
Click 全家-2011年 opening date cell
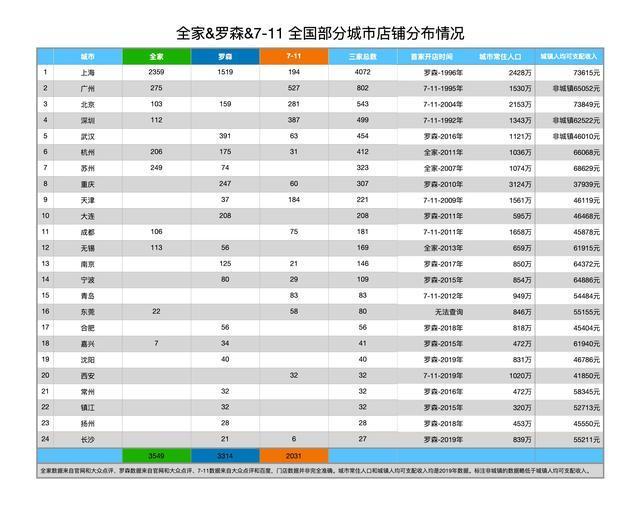(x=431, y=152)
